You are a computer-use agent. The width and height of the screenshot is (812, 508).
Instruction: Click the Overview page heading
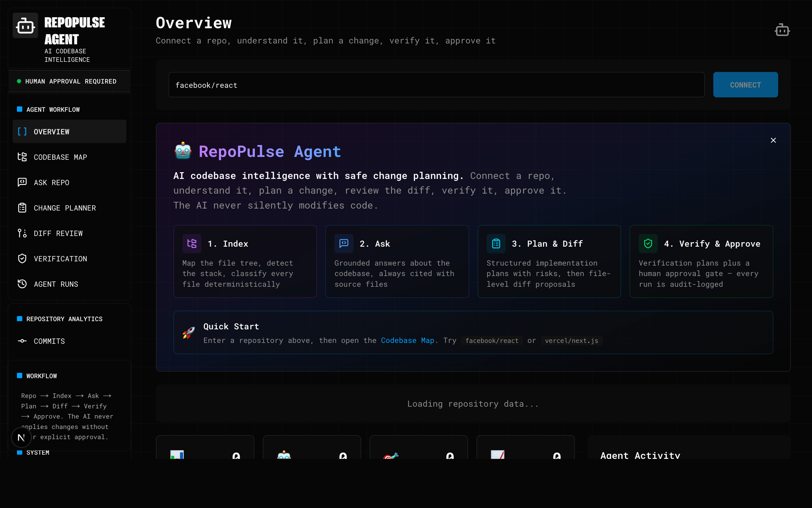194,23
